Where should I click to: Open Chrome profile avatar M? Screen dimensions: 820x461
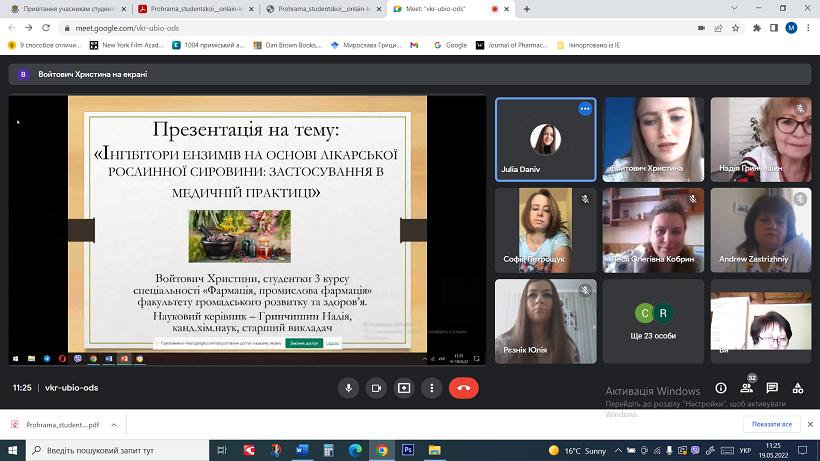click(x=791, y=28)
